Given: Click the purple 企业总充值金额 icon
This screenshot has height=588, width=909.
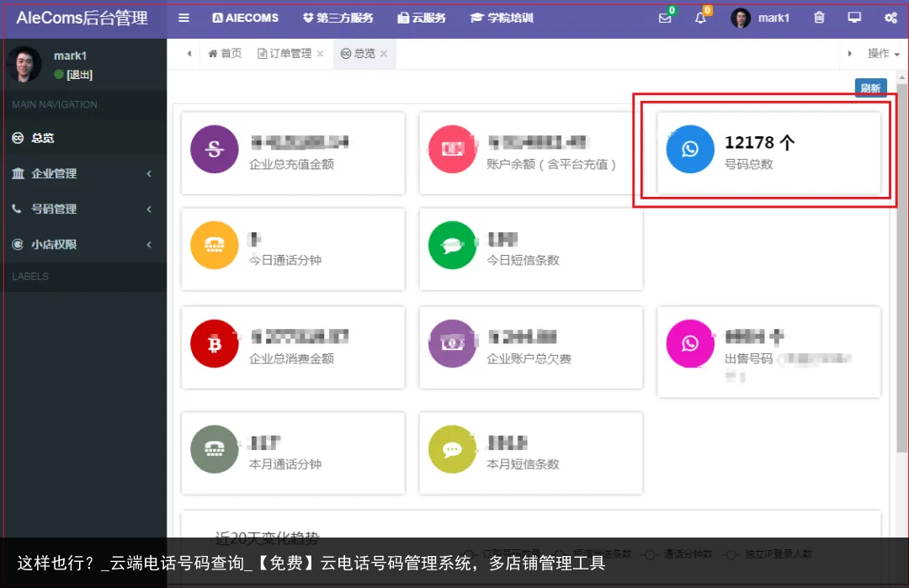Looking at the screenshot, I should 215,150.
